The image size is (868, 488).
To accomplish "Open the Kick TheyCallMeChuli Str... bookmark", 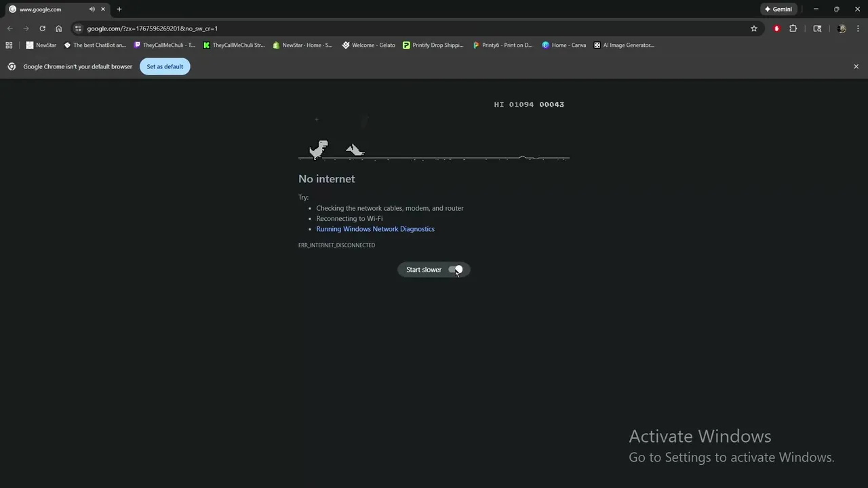I will tap(234, 45).
